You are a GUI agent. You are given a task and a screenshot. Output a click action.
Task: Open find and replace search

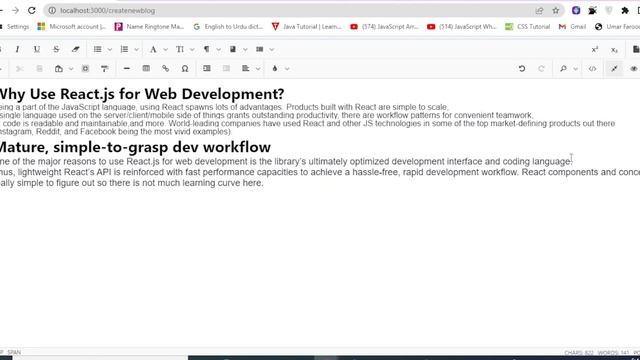[x=563, y=69]
